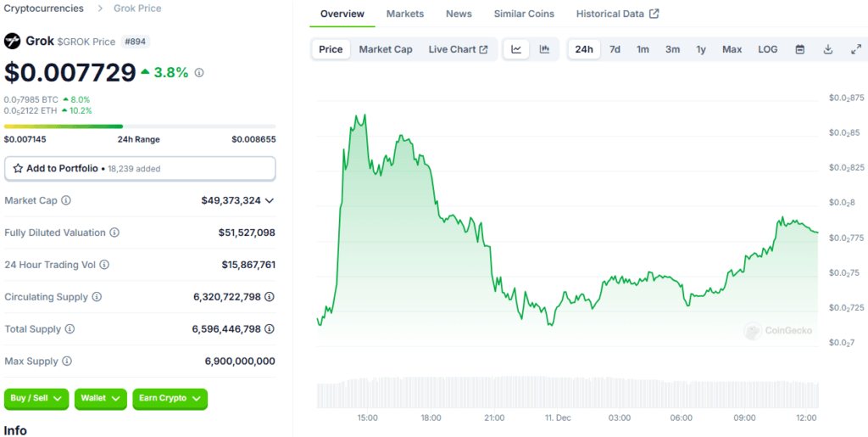
Task: Expand the Market Cap value chevron
Action: point(270,200)
